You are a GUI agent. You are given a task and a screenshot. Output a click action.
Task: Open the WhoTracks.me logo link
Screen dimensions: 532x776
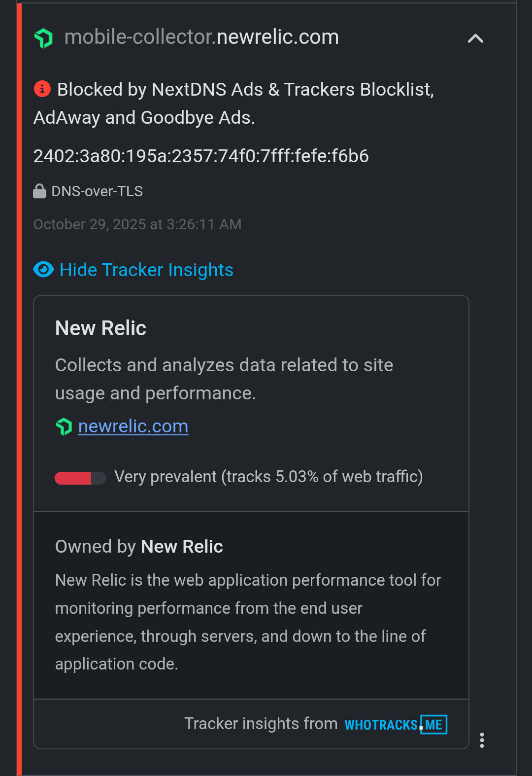396,724
